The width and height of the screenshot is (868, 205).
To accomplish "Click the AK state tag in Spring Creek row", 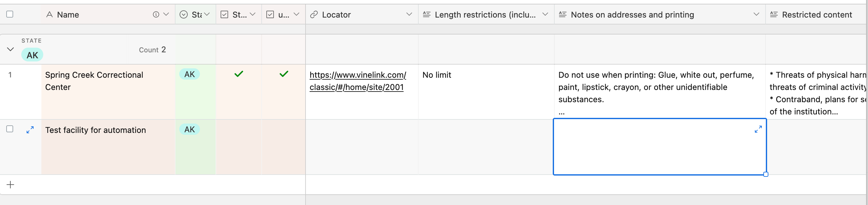I will tap(189, 74).
